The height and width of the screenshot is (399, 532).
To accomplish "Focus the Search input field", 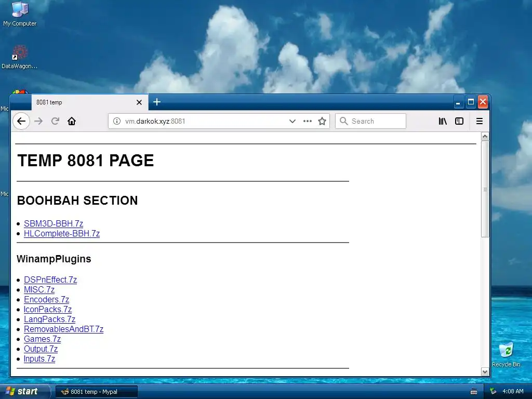I will coord(371,121).
